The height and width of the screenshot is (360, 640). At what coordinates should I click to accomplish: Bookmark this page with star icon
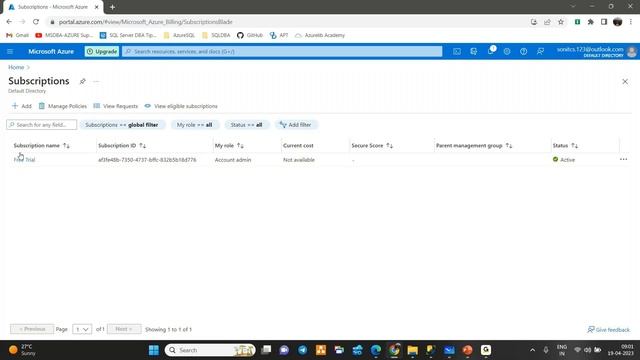coord(561,22)
